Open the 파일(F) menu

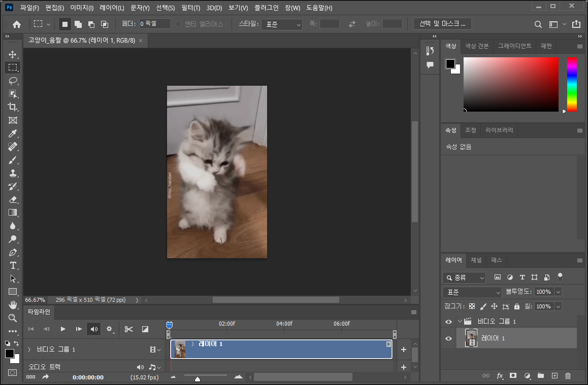point(29,8)
